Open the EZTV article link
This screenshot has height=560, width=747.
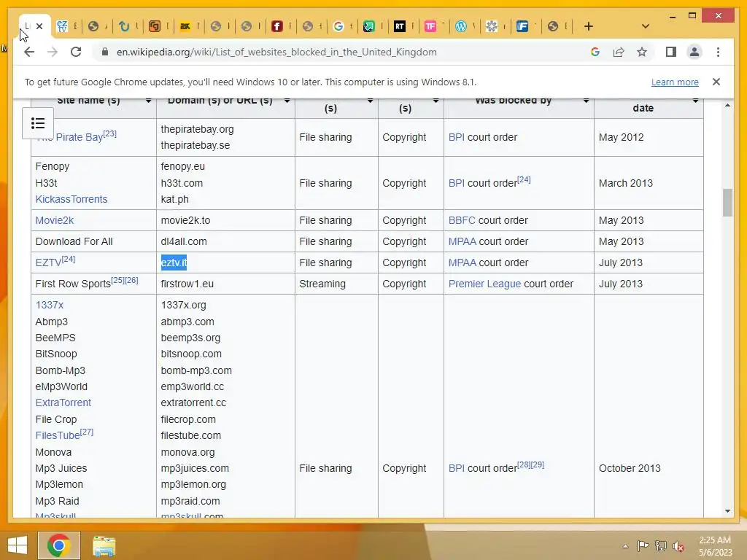pyautogui.click(x=48, y=262)
